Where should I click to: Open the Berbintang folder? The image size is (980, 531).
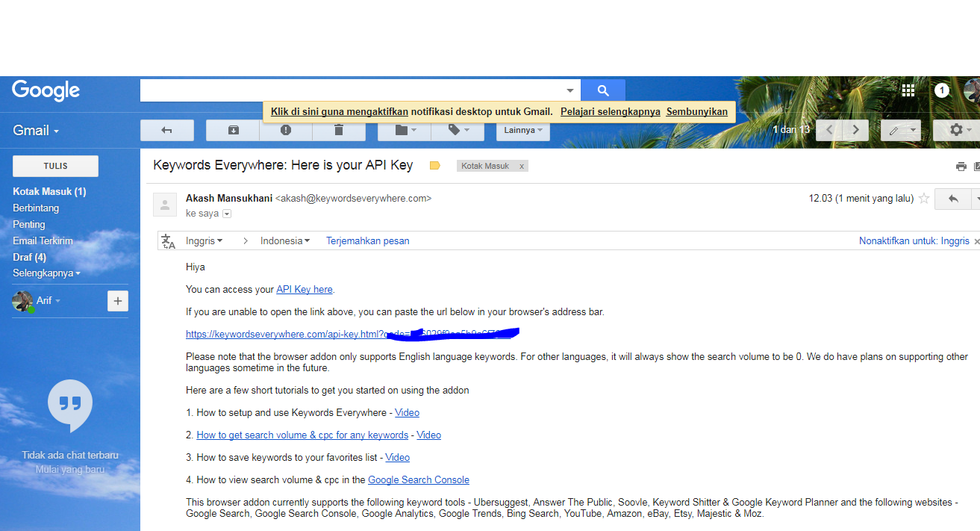point(36,208)
